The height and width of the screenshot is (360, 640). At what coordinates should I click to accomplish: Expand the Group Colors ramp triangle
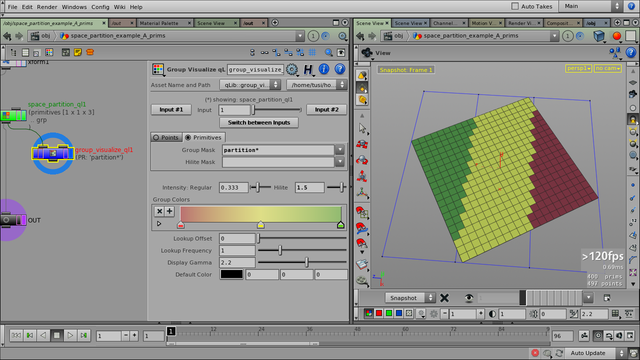click(x=159, y=224)
